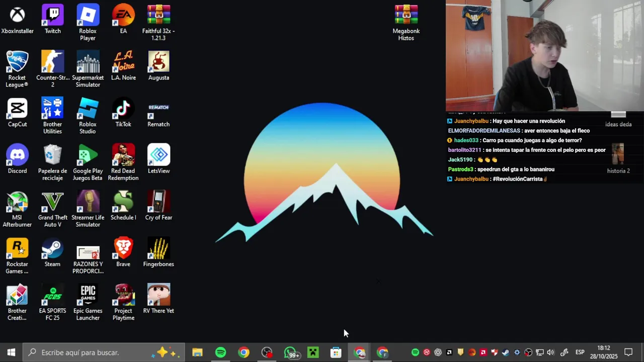Click the taskbar search box
The image size is (644, 362).
(x=104, y=352)
